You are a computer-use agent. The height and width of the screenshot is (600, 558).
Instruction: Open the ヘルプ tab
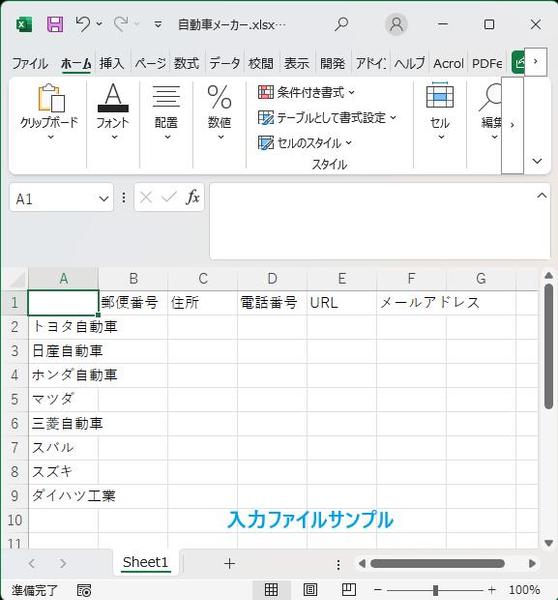pos(410,64)
